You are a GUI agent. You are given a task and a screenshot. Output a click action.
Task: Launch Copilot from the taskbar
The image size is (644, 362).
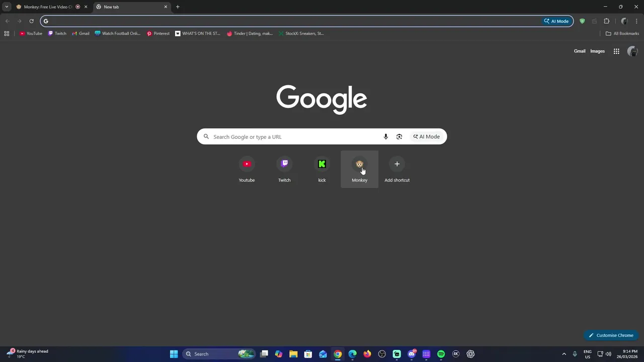tap(279, 354)
